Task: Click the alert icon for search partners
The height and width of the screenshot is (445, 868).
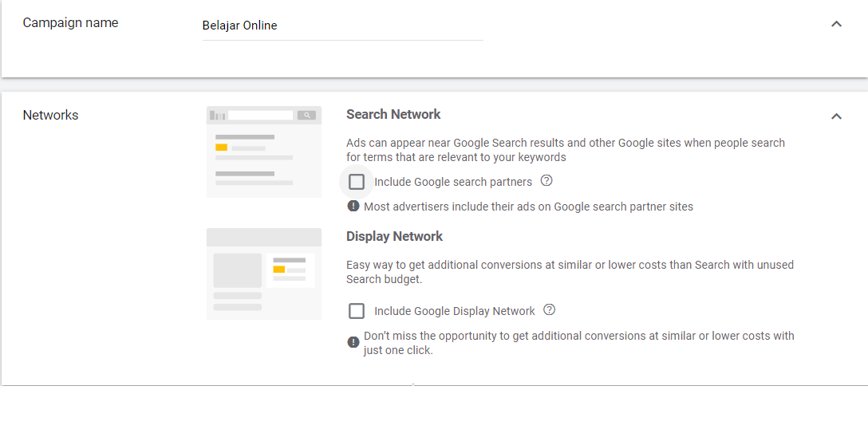Action: click(x=353, y=206)
